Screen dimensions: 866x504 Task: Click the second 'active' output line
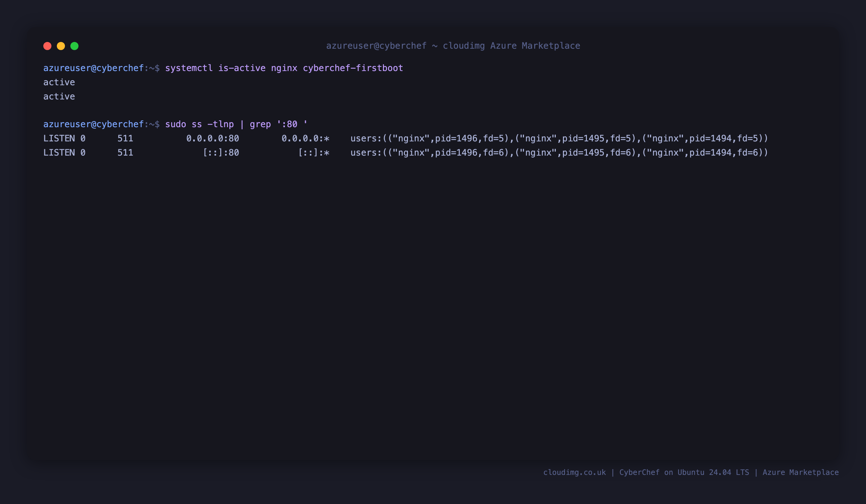59,96
